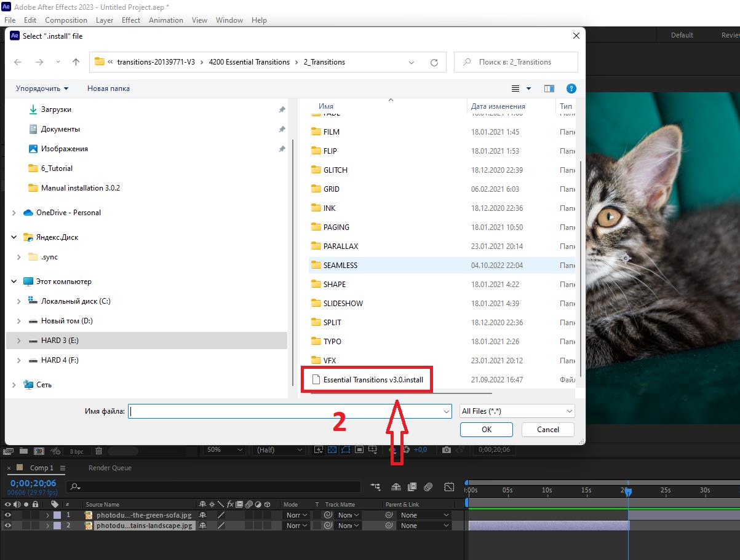Open layer 1 blending Mode dropdown
Viewport: 740px width, 560px height.
click(296, 515)
